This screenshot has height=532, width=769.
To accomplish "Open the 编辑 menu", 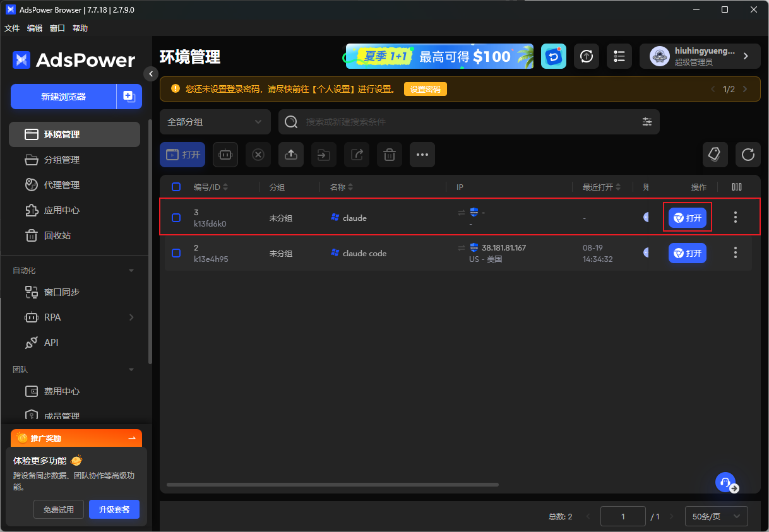I will coord(35,28).
